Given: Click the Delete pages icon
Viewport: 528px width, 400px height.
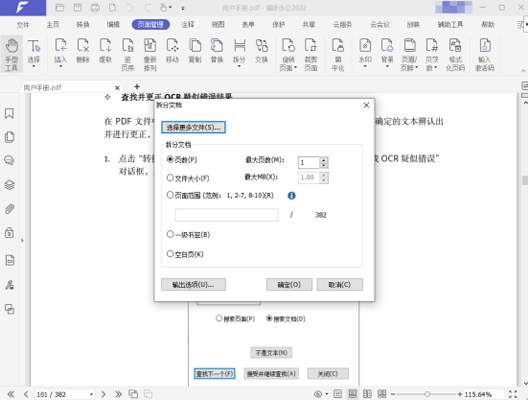Looking at the screenshot, I should click(83, 46).
